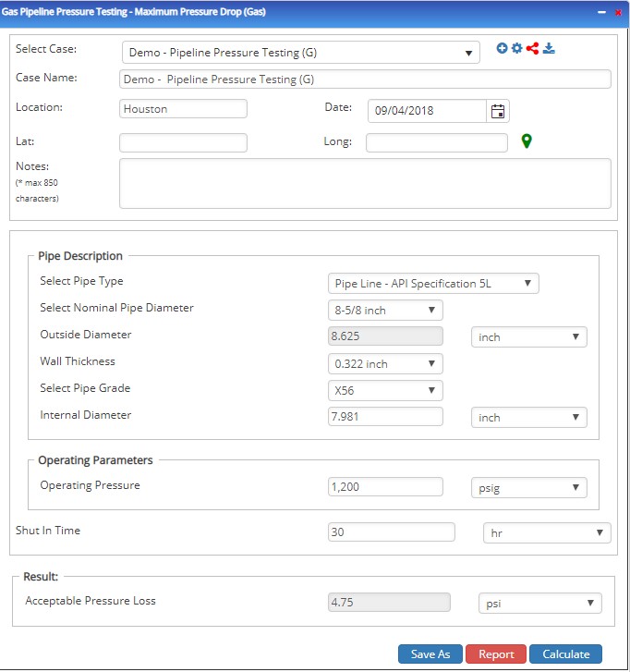630x672 pixels.
Task: Click the Acceptable Pressure Loss label
Action: 91,601
